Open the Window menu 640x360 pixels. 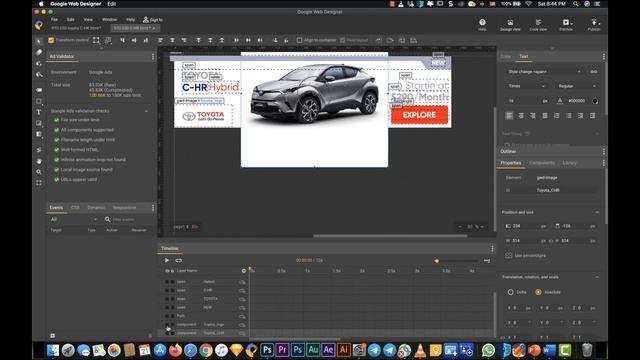109,20
